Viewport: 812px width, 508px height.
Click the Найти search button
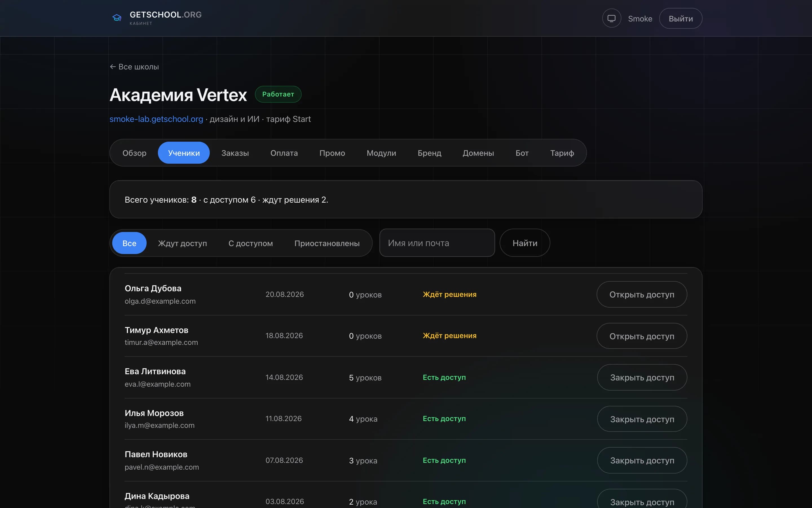[x=525, y=243]
